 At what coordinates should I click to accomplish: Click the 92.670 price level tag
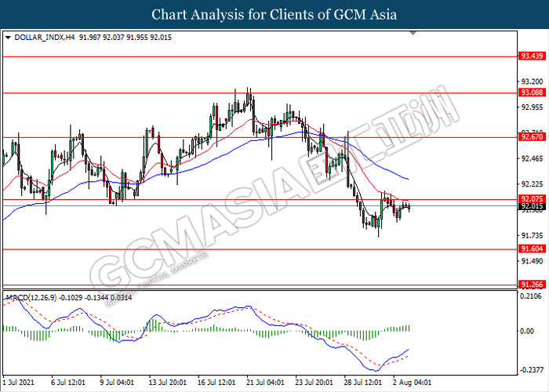coord(533,136)
